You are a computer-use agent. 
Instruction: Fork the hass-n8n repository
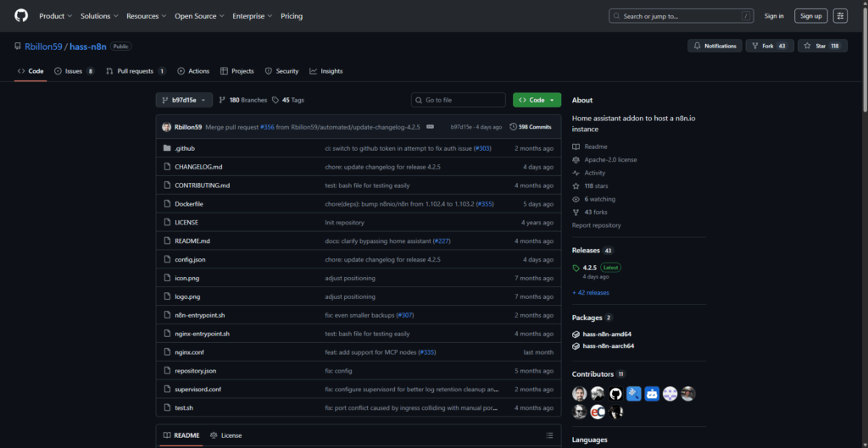click(x=770, y=46)
